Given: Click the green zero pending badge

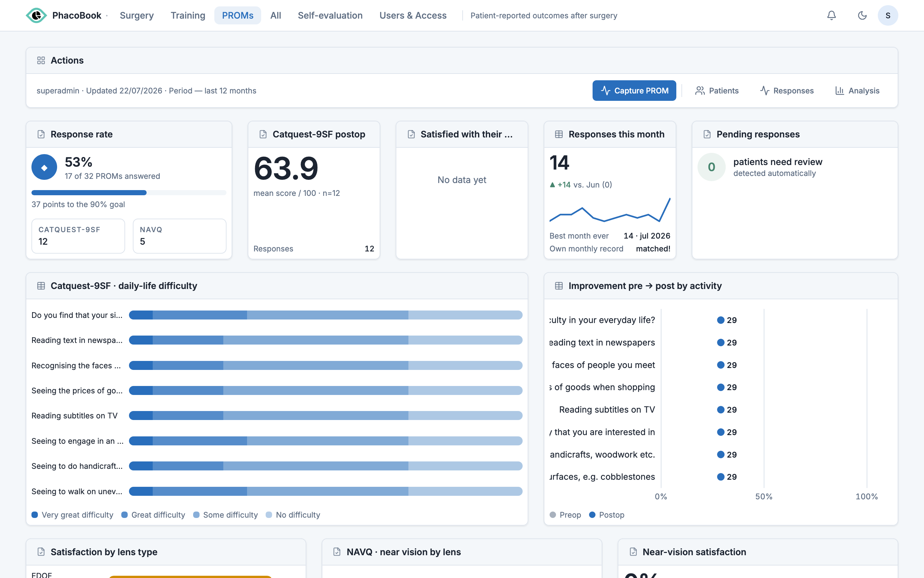Looking at the screenshot, I should click(711, 167).
